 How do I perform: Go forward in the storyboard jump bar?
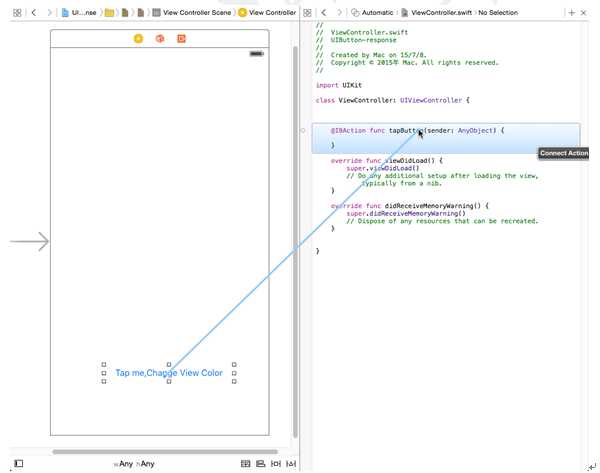click(x=49, y=13)
